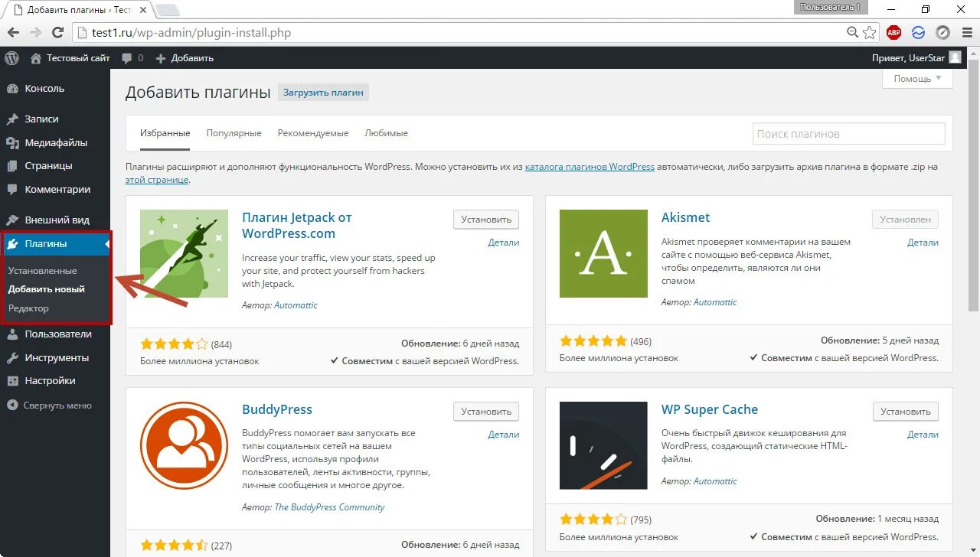980x557 pixels.
Task: Install the BuddyPress plugin
Action: click(x=485, y=411)
